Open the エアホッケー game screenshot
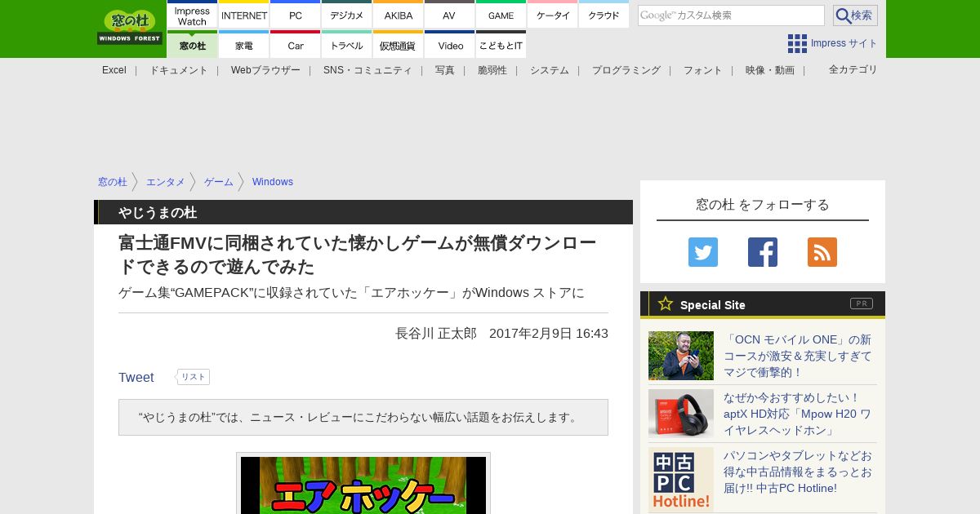 (363, 485)
